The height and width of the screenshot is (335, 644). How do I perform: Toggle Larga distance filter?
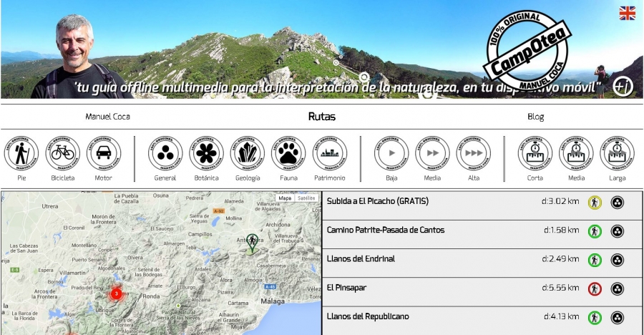[617, 153]
